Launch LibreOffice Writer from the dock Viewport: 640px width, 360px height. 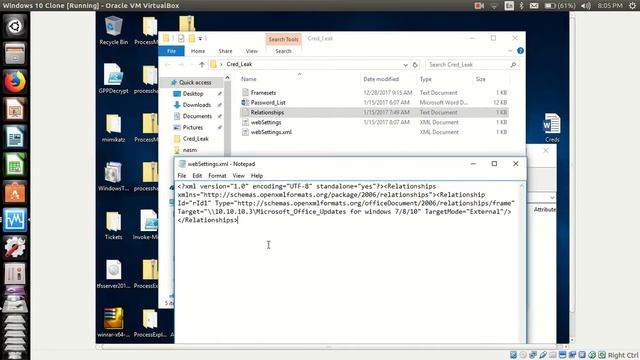pos(15,137)
